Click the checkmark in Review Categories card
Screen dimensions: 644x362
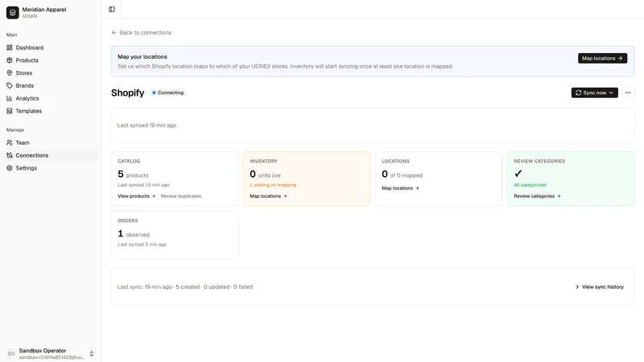click(518, 174)
